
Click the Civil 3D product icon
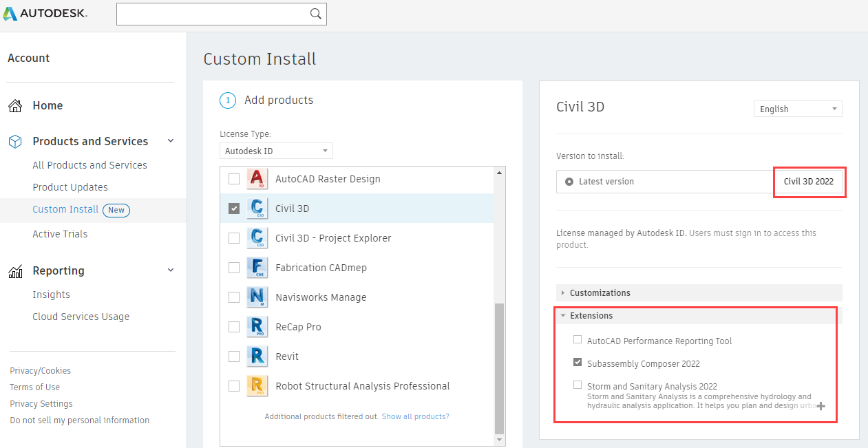coord(257,209)
